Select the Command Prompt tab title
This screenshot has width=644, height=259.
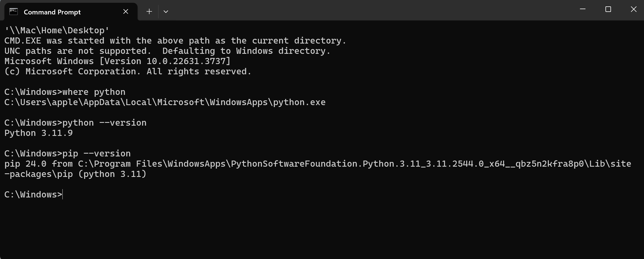[x=52, y=12]
